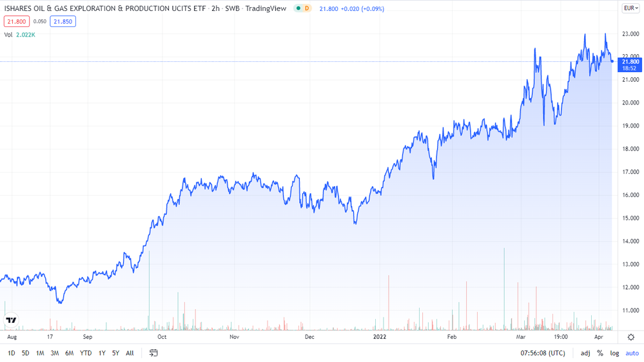Click the 23.000 price axis label
Screen dimensions: 644x362
point(630,33)
